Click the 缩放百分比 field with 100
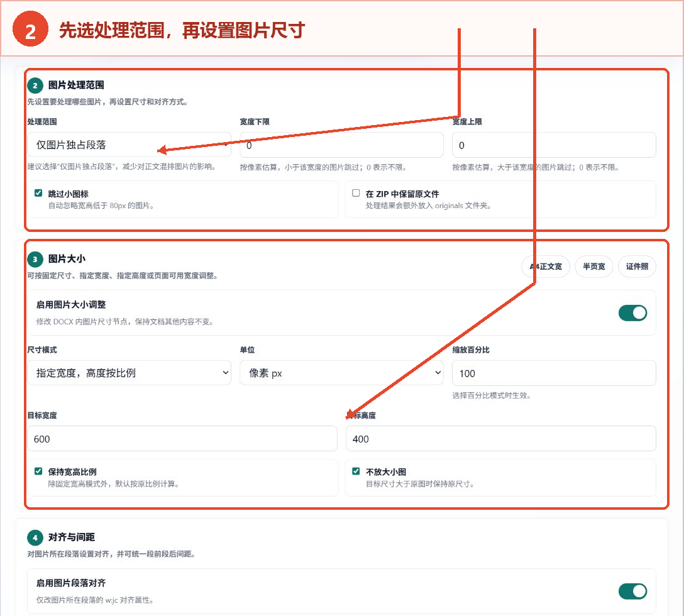Screen dimensions: 684x616 554,373
